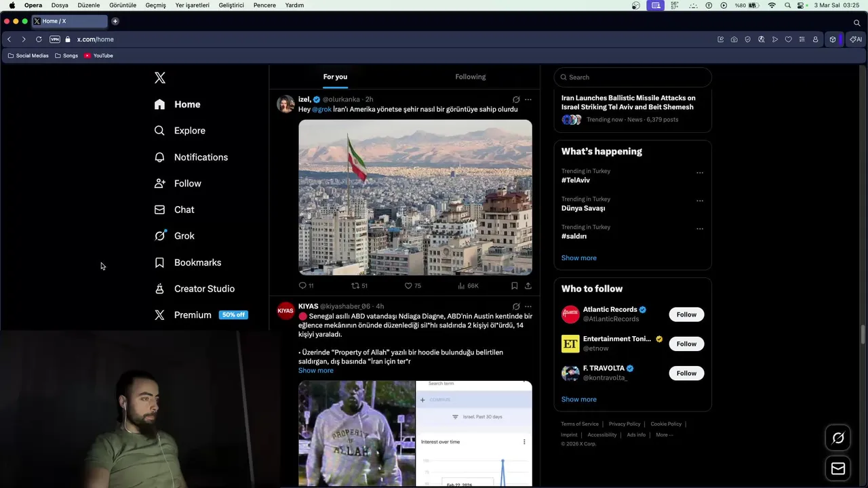Open the Yer işaretleri menu

pyautogui.click(x=192, y=5)
